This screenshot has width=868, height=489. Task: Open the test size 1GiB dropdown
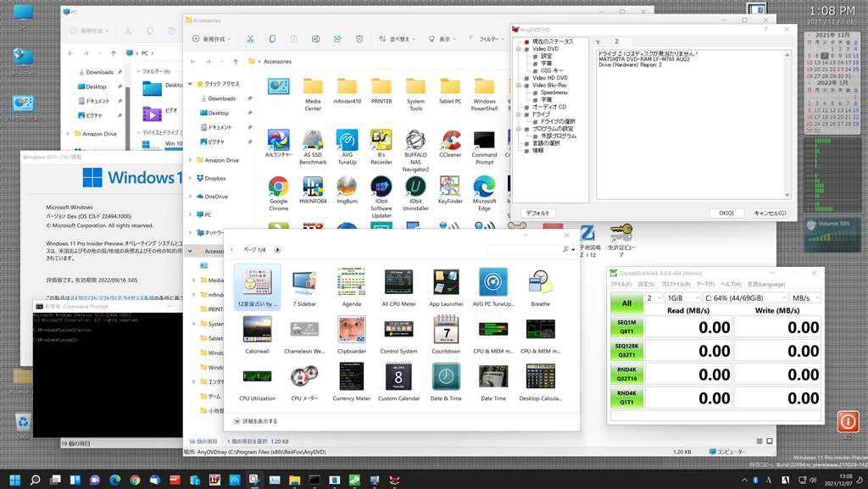coord(684,298)
